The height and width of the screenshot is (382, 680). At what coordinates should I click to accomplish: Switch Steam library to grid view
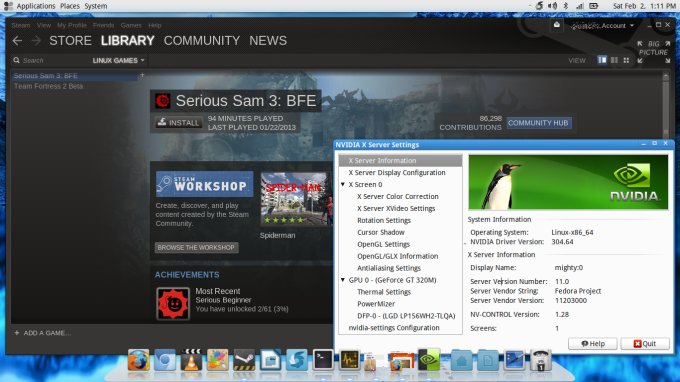[626, 60]
